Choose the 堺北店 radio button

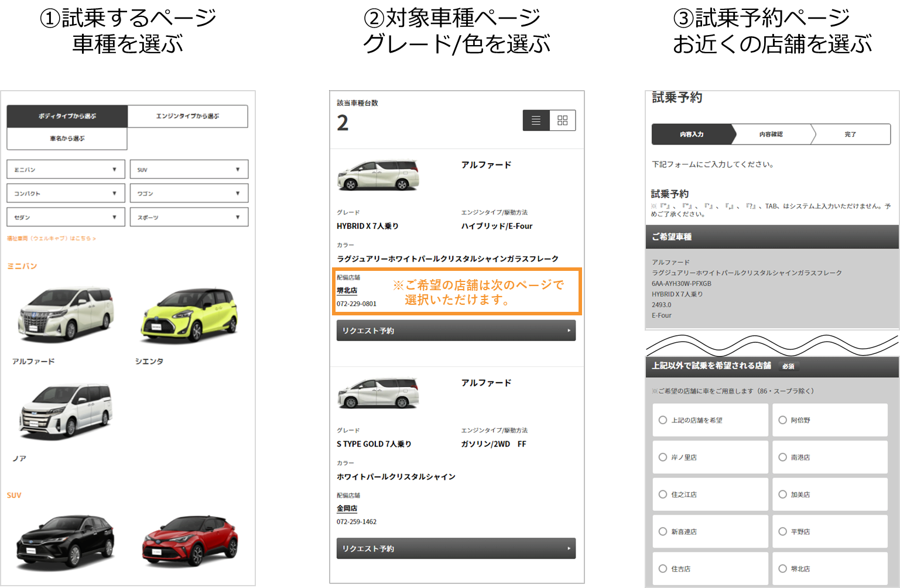[x=782, y=569]
